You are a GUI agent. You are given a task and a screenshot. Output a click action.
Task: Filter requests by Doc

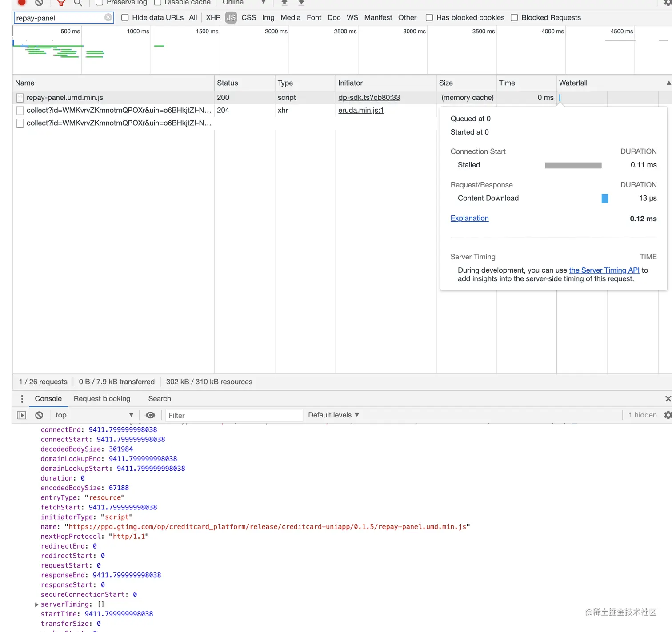click(x=334, y=18)
